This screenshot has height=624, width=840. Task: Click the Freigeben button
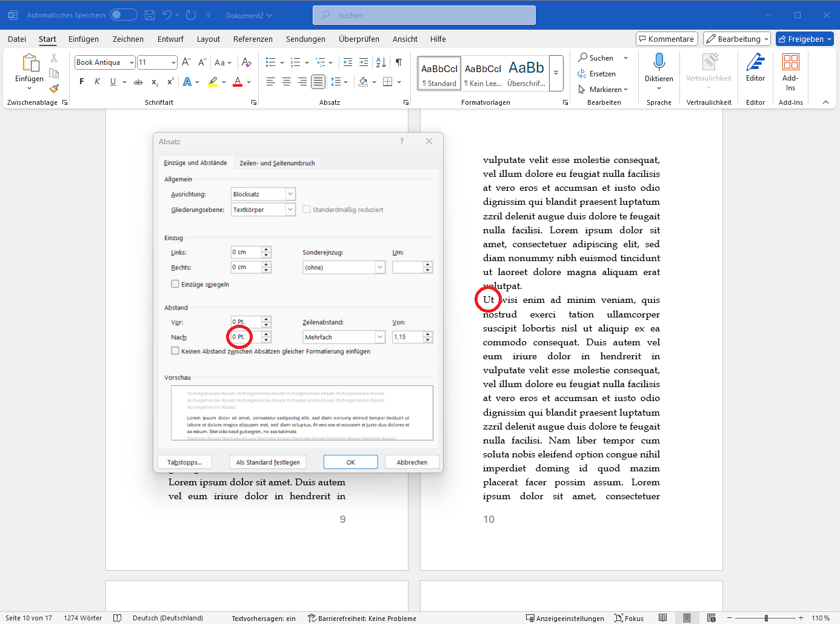pos(805,39)
